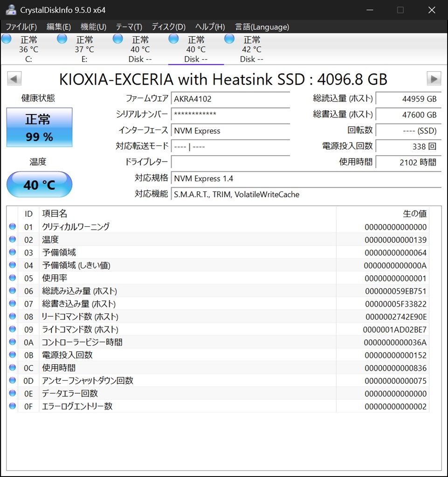The width and height of the screenshot is (448, 477).
Task: Open the ヘルプ(H) menu
Action: coord(210,27)
